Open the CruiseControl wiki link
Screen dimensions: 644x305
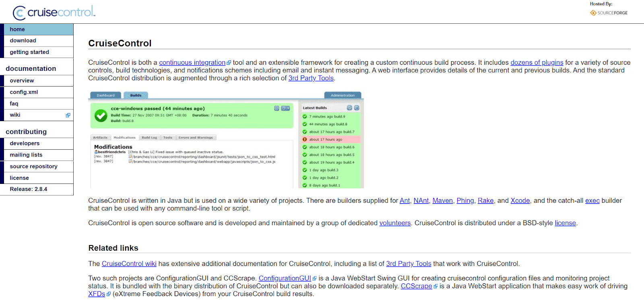point(129,264)
